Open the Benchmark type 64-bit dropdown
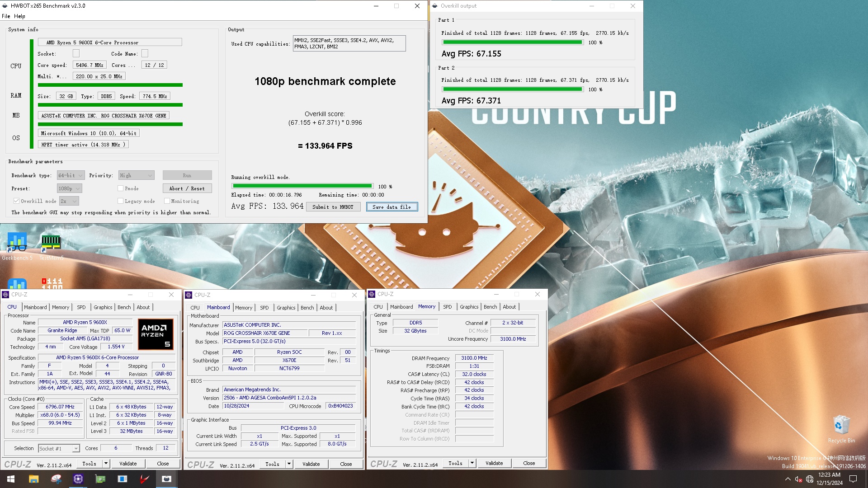The height and width of the screenshot is (488, 868). point(71,175)
